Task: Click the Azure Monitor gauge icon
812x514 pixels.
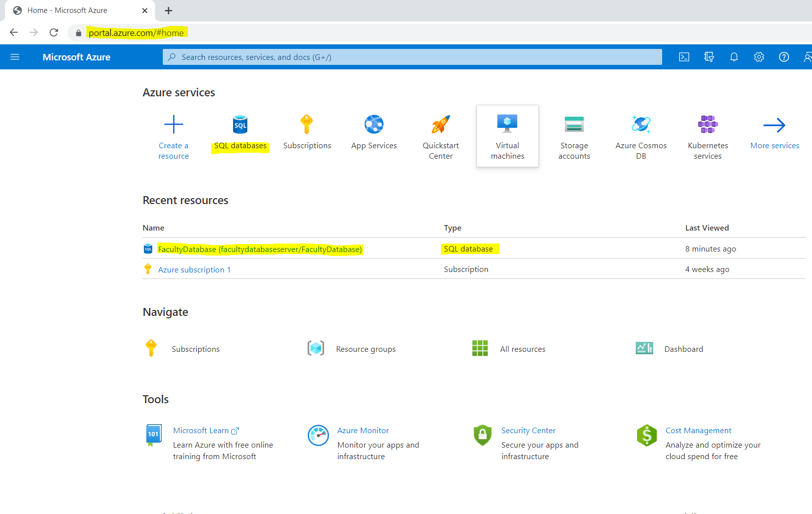Action: [318, 435]
